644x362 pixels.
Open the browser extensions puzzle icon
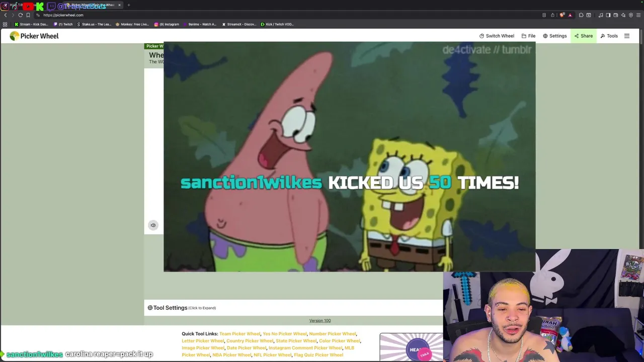581,15
